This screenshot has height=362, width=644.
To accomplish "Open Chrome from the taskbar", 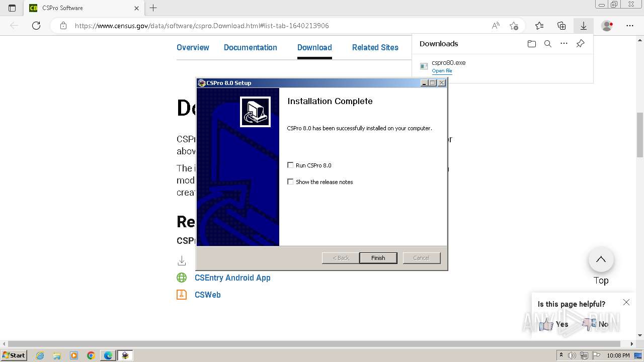I will [x=91, y=355].
